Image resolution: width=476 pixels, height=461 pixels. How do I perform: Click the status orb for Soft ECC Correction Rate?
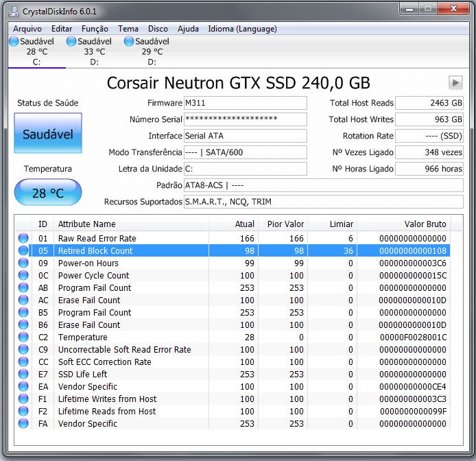pyautogui.click(x=23, y=362)
